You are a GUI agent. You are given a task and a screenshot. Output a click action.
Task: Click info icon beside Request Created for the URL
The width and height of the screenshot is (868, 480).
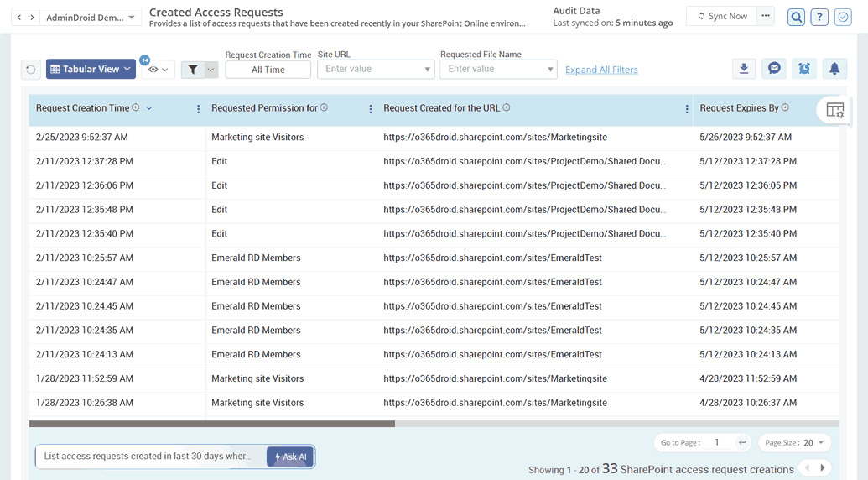click(x=506, y=108)
